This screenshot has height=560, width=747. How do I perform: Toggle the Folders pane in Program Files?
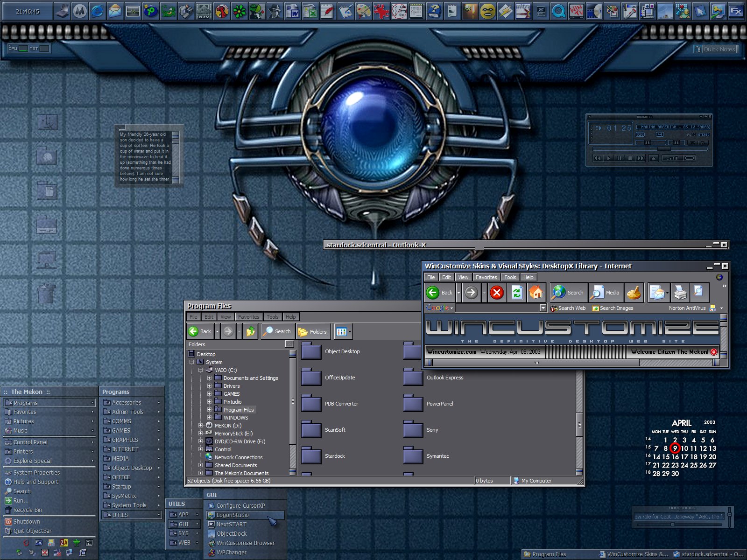click(x=313, y=331)
